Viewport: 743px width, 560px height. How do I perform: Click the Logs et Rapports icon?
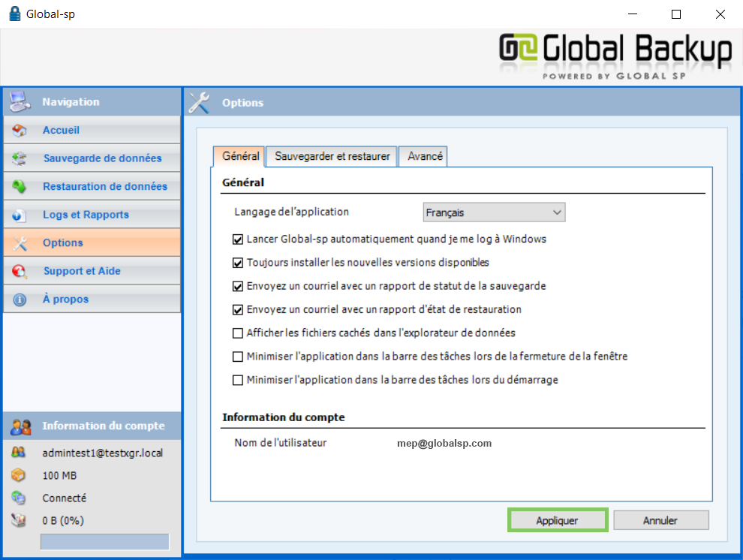click(x=20, y=215)
